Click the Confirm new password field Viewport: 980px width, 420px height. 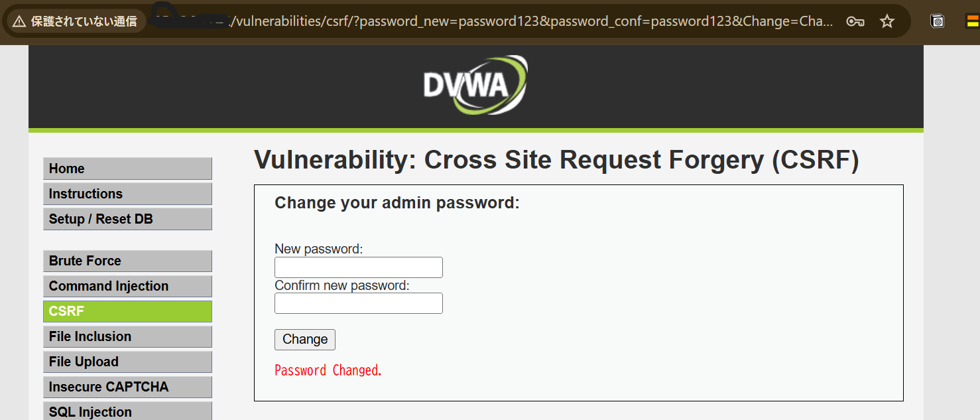(358, 303)
